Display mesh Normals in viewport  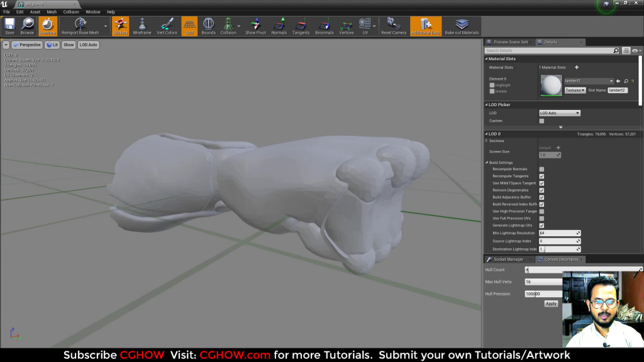click(279, 26)
